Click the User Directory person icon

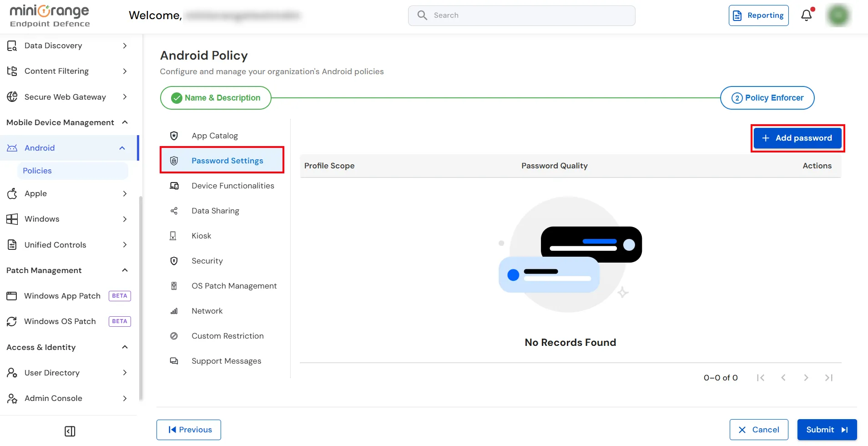(12, 373)
